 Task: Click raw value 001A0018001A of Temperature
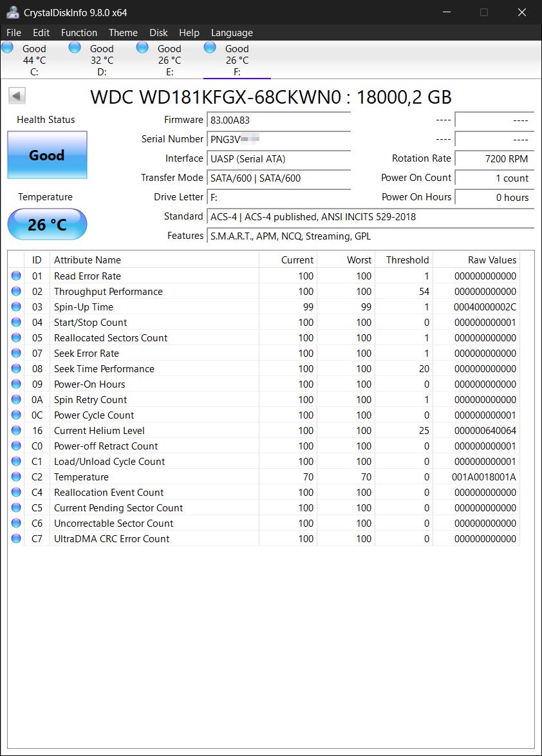point(483,477)
